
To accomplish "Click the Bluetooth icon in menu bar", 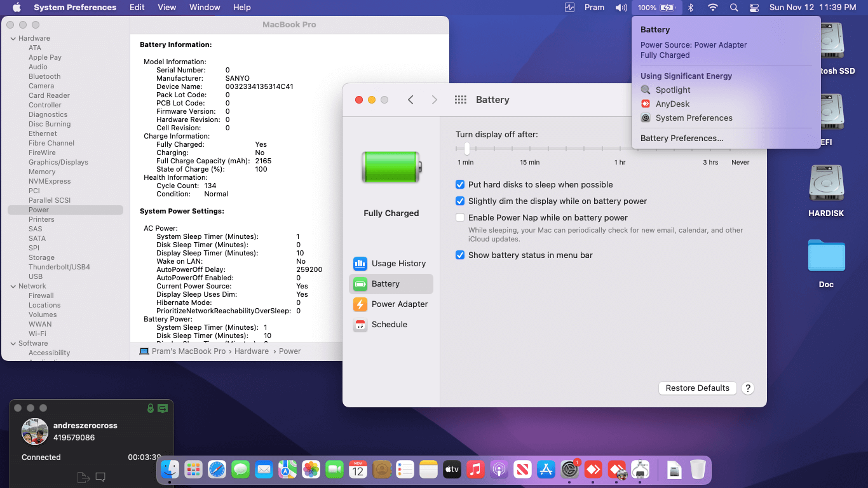I will (x=691, y=8).
